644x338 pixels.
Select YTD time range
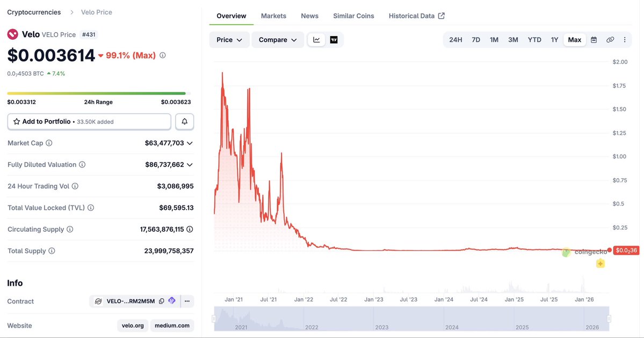(534, 40)
